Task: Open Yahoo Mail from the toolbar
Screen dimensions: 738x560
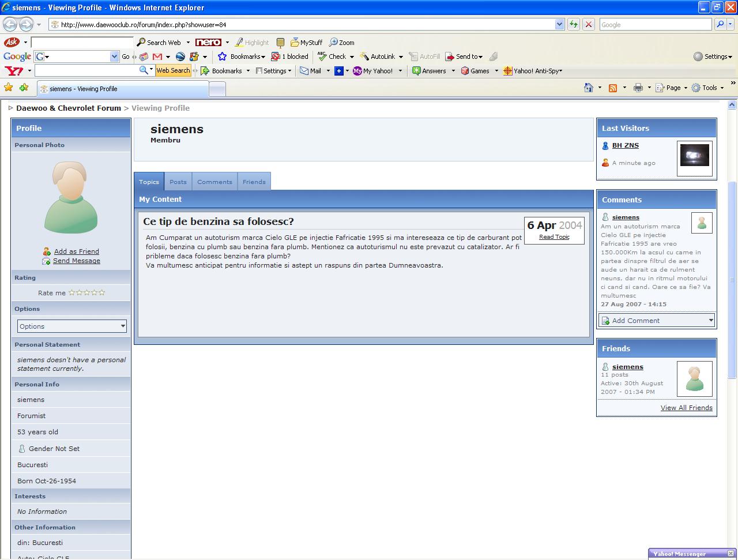Action: pos(310,71)
